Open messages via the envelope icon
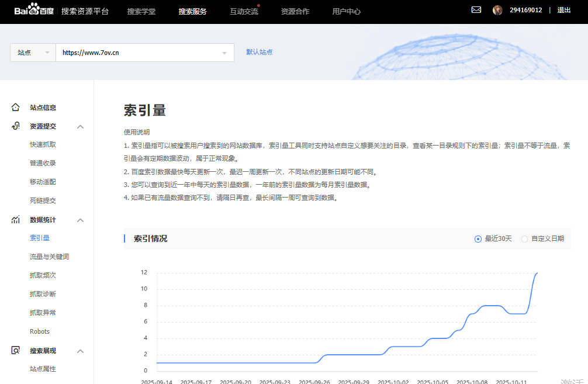Image resolution: width=588 pixels, height=384 pixels. 476,9
